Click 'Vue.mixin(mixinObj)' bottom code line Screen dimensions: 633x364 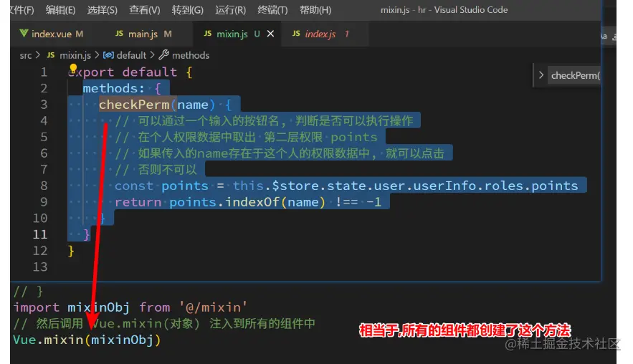tap(87, 340)
